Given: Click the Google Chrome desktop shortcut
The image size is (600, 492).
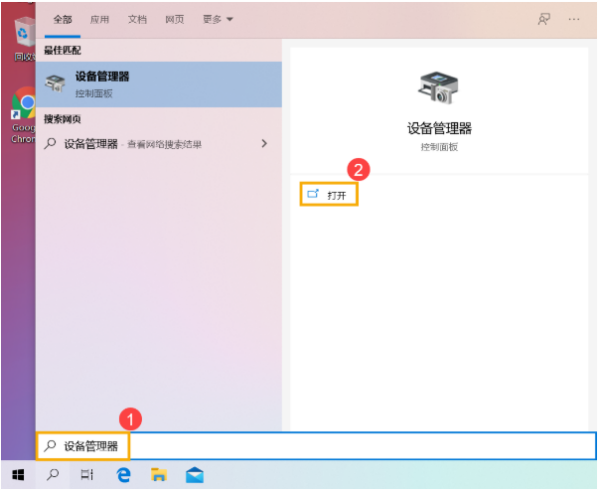Looking at the screenshot, I should 24,115.
